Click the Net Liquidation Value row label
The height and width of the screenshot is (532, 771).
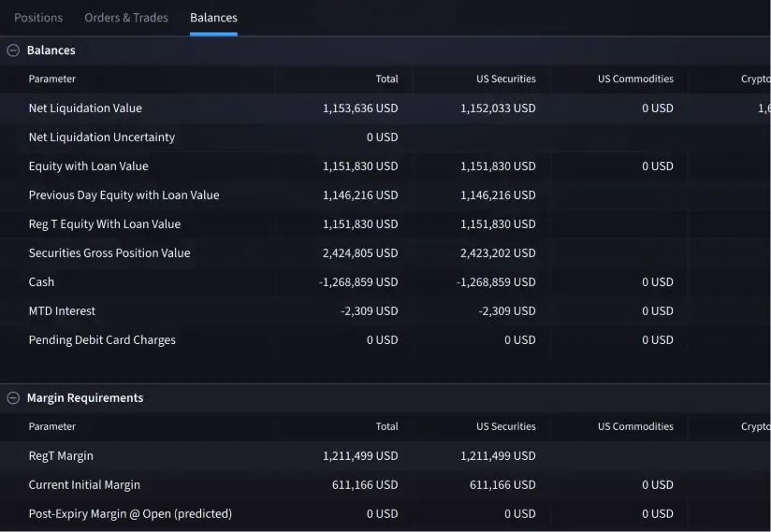click(85, 108)
